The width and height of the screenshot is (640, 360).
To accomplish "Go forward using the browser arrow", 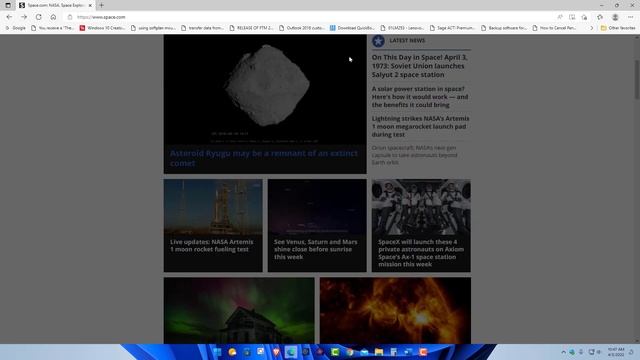I will pyautogui.click(x=24, y=17).
